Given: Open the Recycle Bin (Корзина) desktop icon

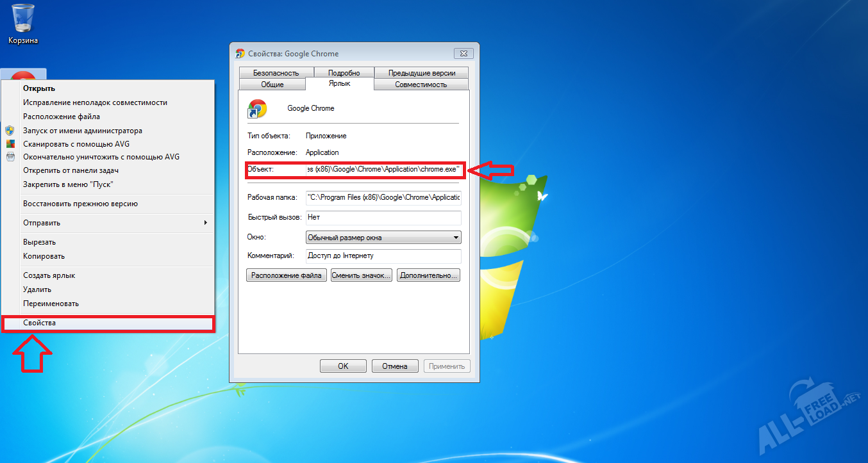Looking at the screenshot, I should (x=23, y=19).
